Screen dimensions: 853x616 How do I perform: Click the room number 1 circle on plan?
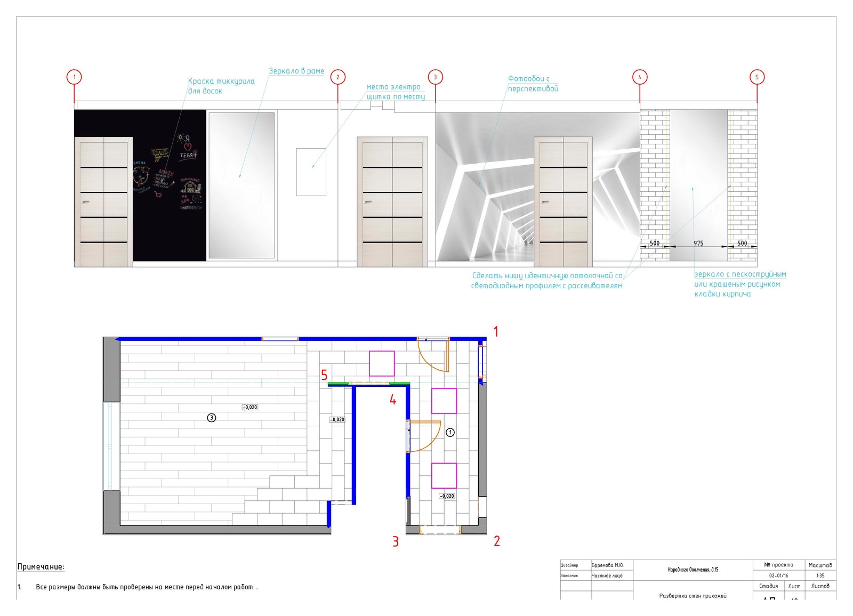click(x=450, y=432)
